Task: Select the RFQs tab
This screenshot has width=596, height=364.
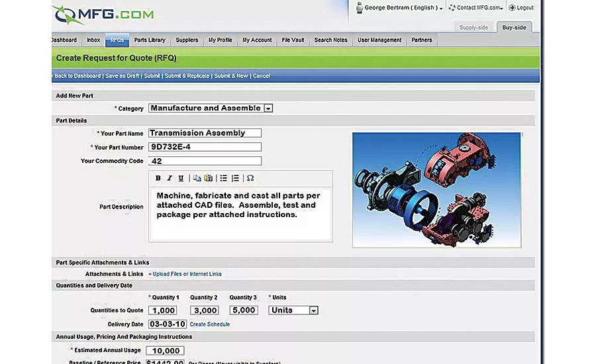Action: click(x=117, y=40)
